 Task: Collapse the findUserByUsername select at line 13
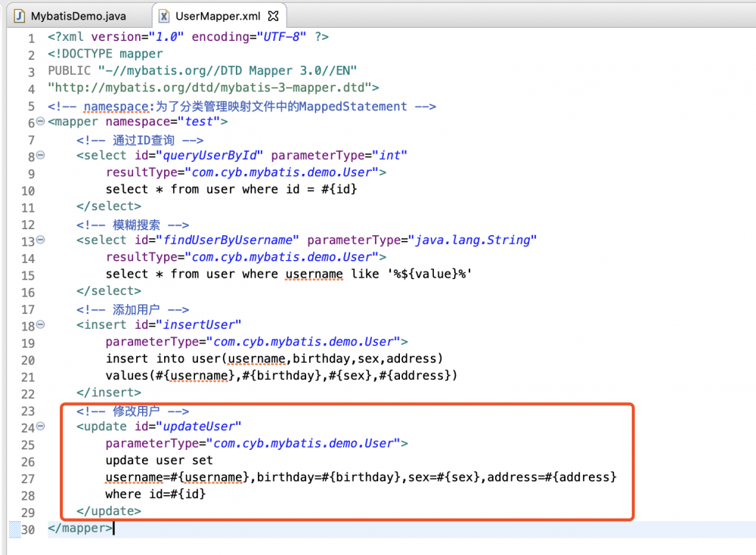tap(41, 240)
